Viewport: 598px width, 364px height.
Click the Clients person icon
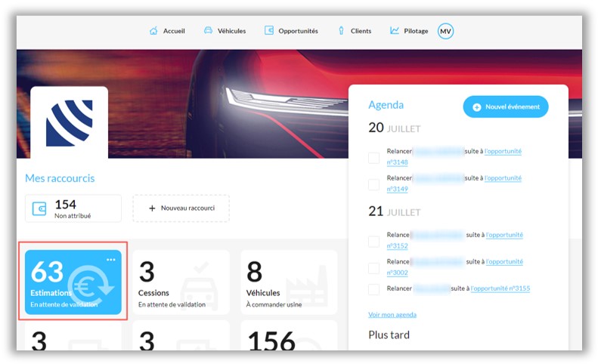tap(341, 31)
